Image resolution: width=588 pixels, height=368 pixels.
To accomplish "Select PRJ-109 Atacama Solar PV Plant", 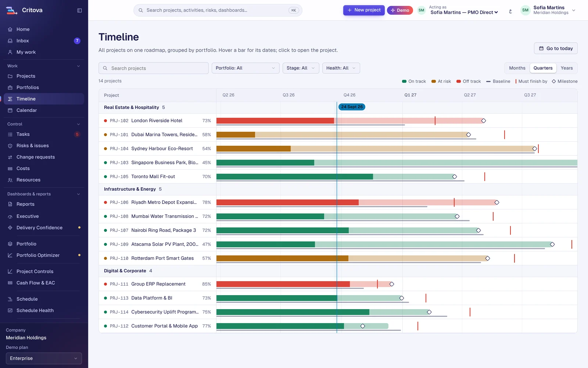I will (x=157, y=244).
